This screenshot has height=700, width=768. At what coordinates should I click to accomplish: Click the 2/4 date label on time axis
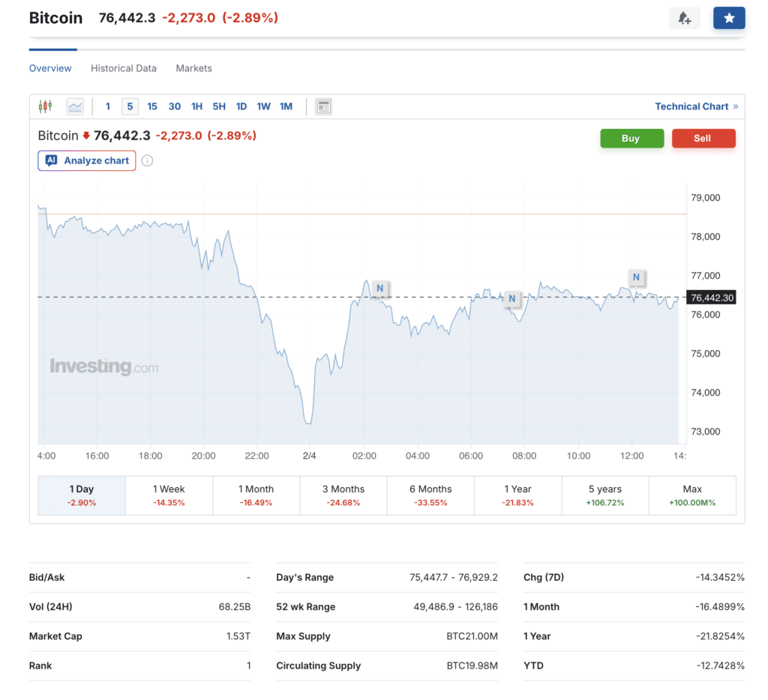click(309, 456)
